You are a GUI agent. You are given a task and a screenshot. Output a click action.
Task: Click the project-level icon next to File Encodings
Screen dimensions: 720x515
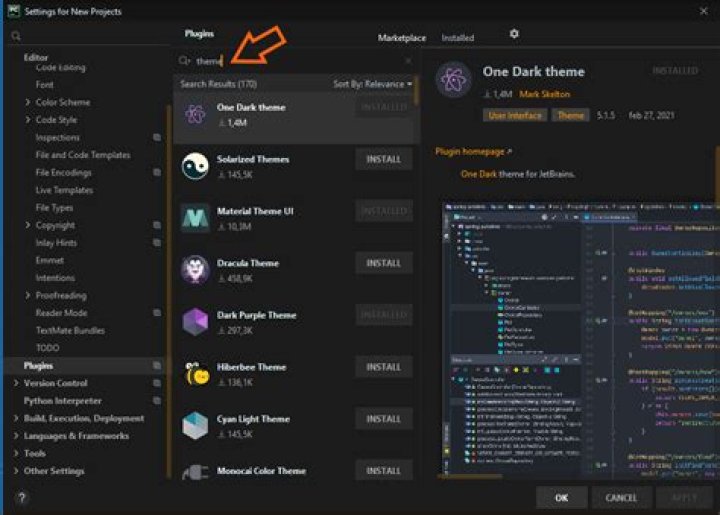(x=157, y=172)
